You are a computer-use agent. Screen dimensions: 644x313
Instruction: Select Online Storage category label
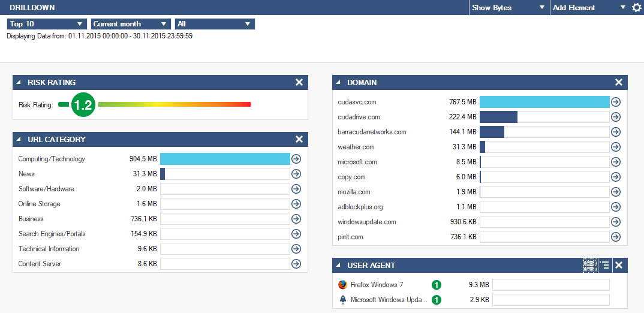(40, 204)
